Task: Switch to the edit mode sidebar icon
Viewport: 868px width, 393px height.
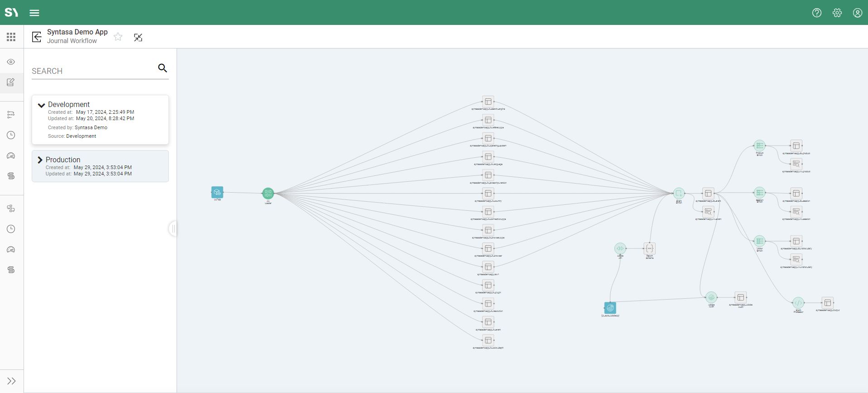Action: (11, 82)
